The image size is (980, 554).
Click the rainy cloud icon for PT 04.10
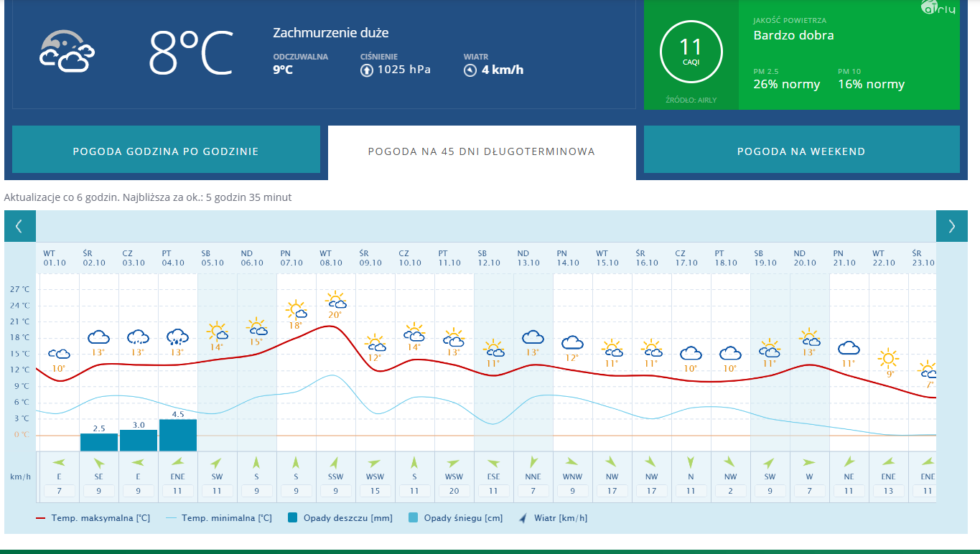pyautogui.click(x=177, y=337)
